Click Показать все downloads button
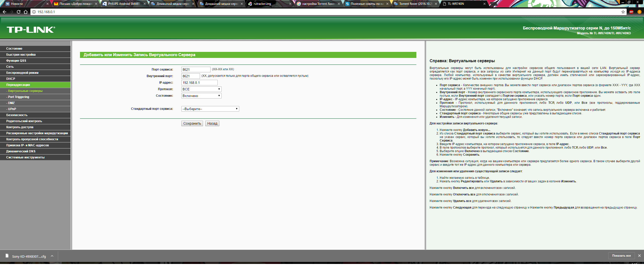Screen dimensions: 644x272 coord(621,256)
